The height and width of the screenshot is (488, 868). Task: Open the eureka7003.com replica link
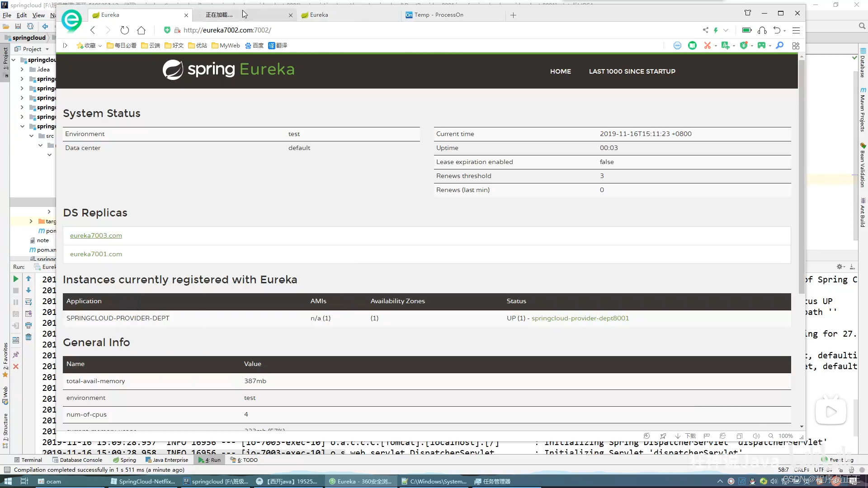pyautogui.click(x=96, y=235)
